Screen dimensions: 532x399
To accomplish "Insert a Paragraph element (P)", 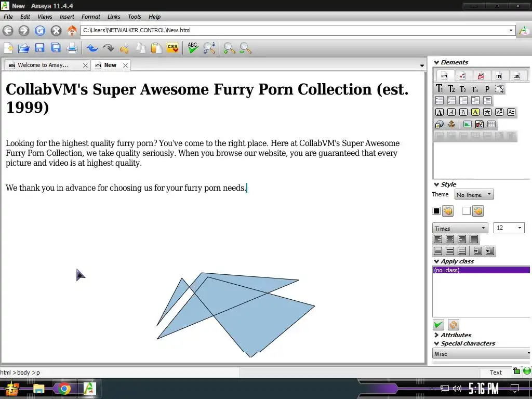I will [487, 89].
